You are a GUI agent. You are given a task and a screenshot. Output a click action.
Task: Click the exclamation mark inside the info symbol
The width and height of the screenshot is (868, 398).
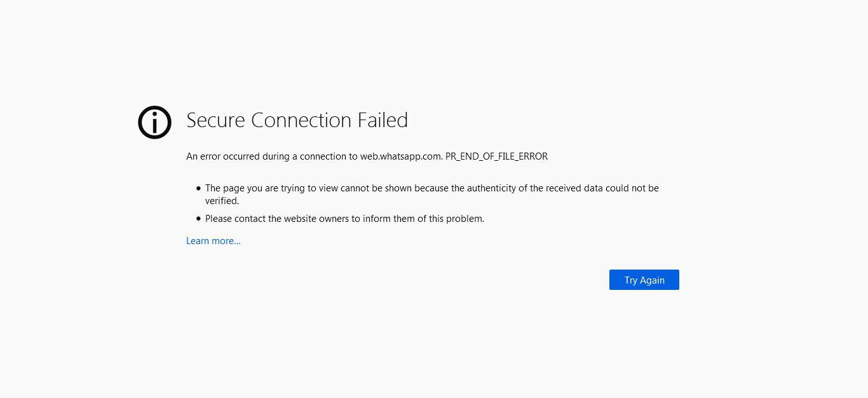pos(154,123)
